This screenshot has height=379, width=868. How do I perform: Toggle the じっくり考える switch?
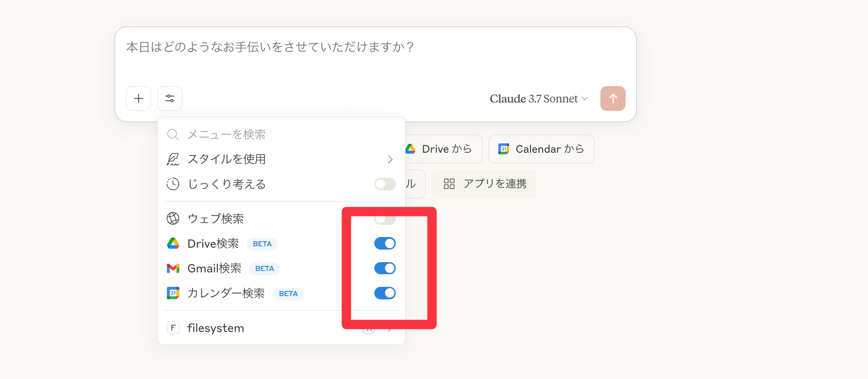click(385, 184)
